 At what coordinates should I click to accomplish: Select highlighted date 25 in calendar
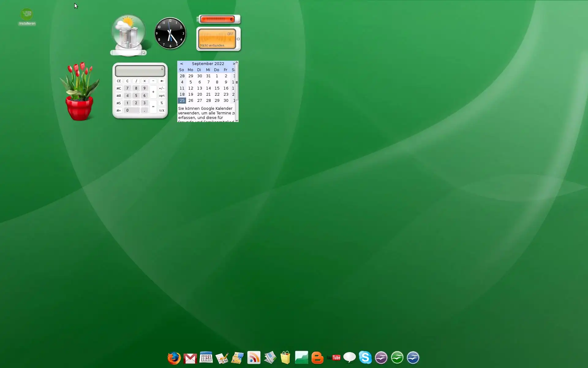(182, 101)
